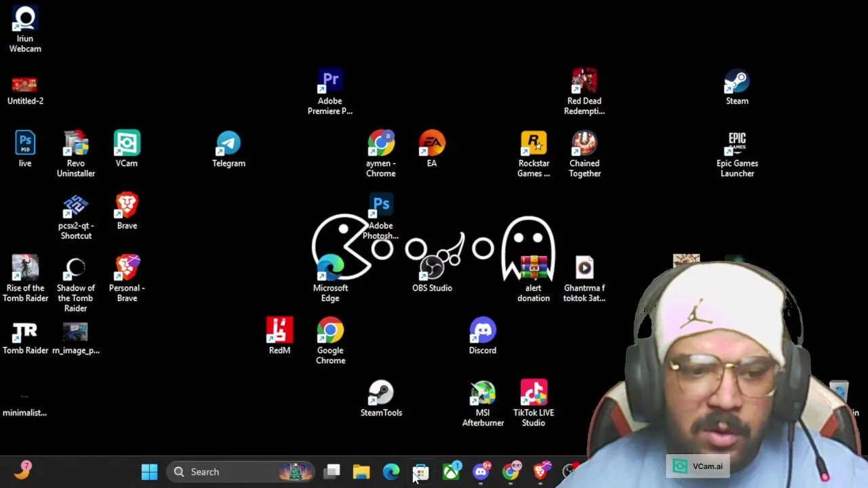
Task: Open Adobe Photoshop desktop shortcut
Action: 381,216
